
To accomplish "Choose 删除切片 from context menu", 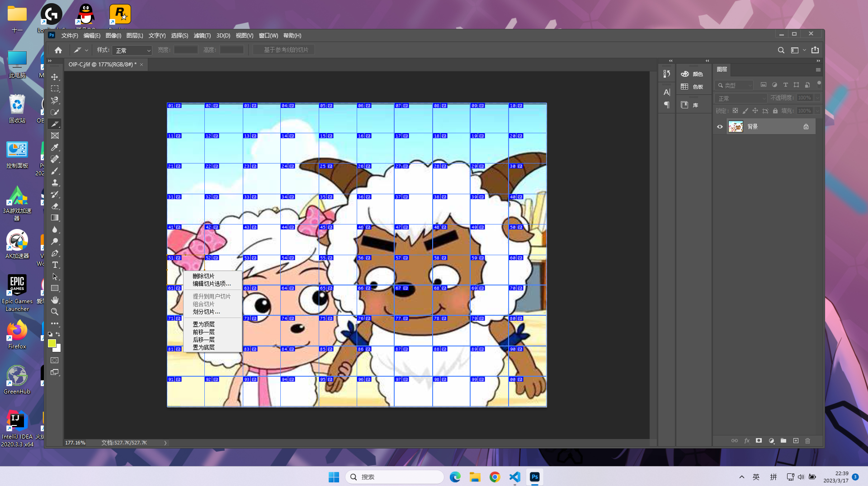I will point(203,276).
